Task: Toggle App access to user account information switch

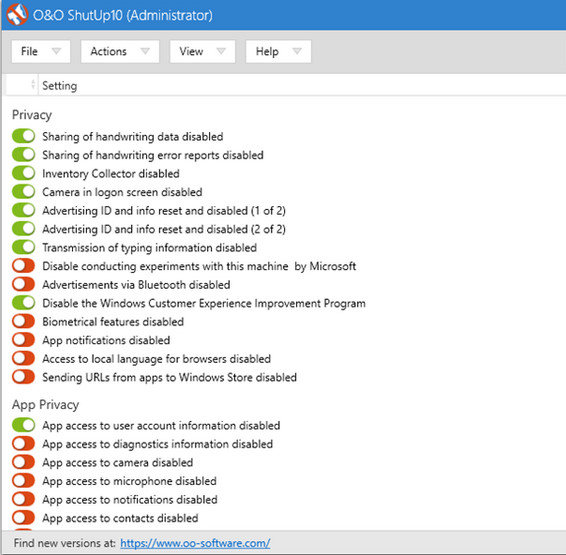Action: (23, 425)
